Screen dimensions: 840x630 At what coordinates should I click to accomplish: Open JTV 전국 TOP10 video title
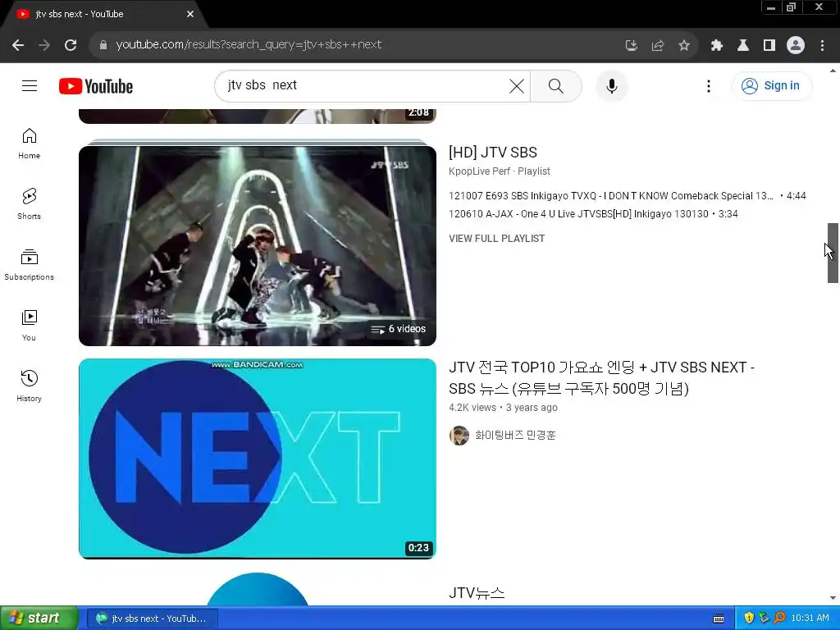coord(601,377)
